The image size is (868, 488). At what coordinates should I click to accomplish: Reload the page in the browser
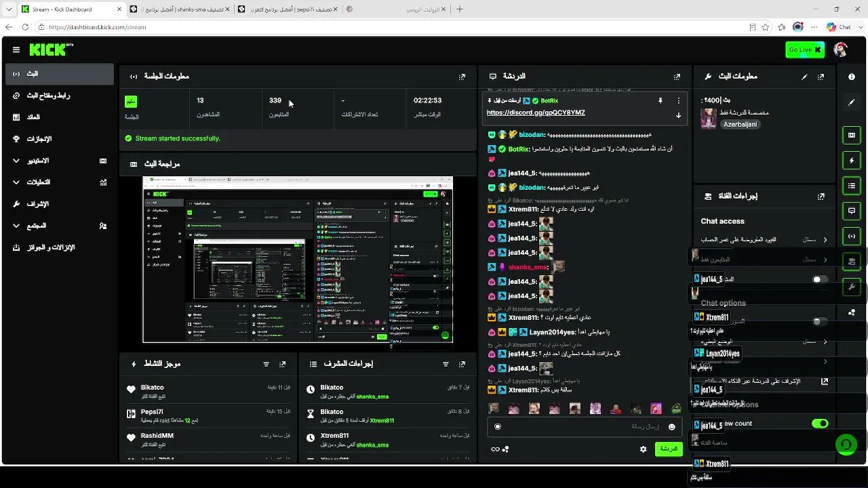tap(25, 27)
